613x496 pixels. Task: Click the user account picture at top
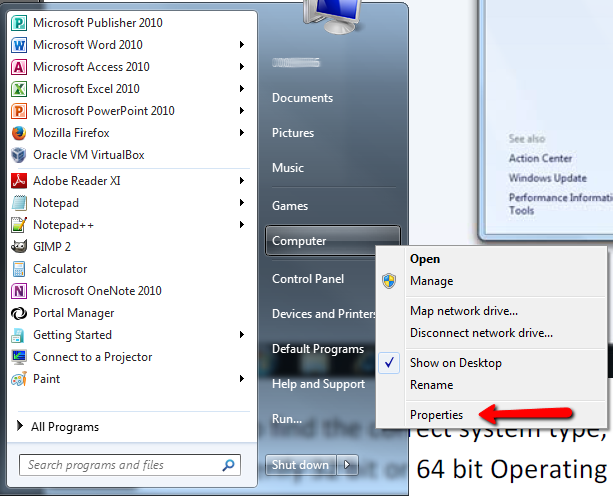pos(333,16)
